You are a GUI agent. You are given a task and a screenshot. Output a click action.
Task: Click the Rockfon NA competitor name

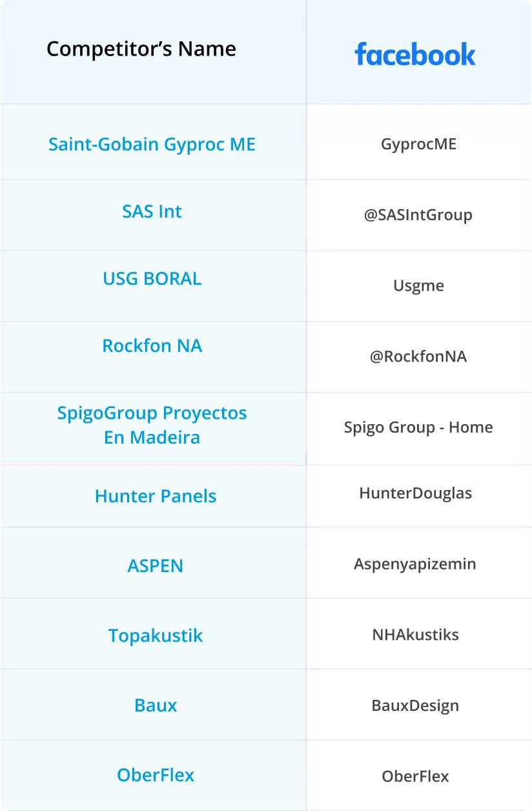[x=152, y=345]
